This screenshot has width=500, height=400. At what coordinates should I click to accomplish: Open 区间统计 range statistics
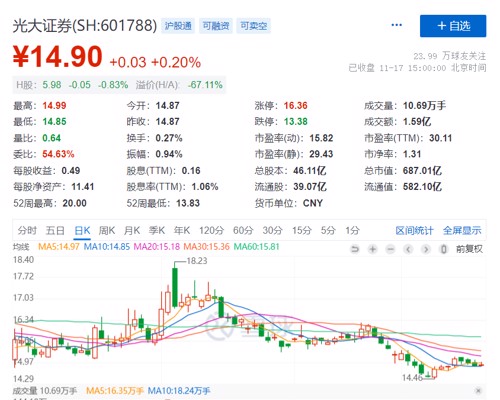[x=414, y=230]
